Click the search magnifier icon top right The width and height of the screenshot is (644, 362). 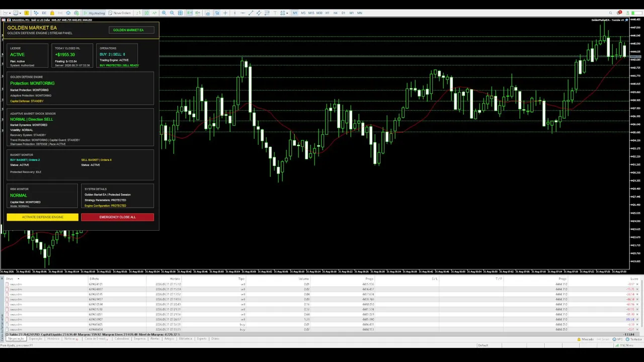point(611,13)
